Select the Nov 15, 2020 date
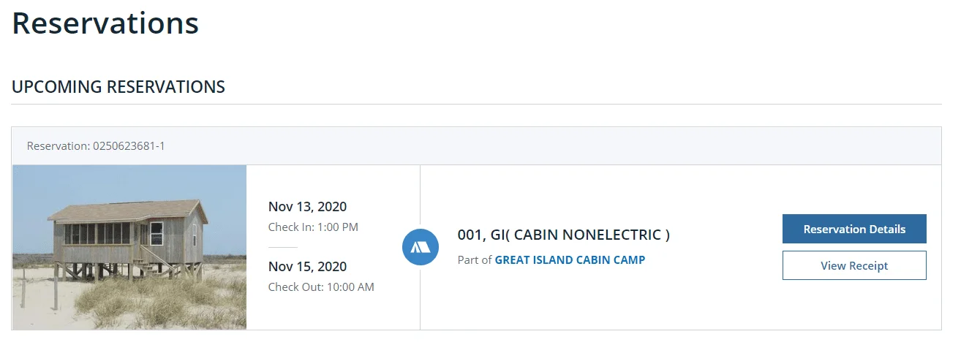This screenshot has height=364, width=980. coord(307,266)
